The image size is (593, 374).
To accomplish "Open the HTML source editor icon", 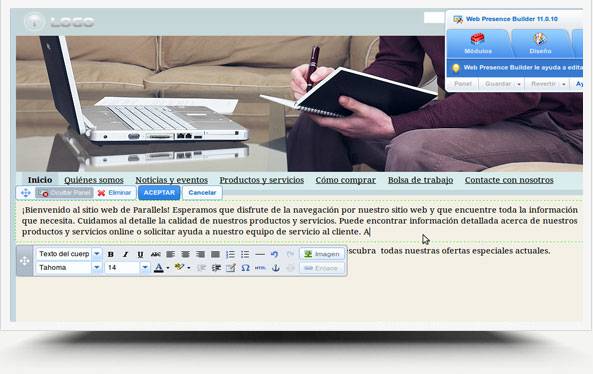I will point(260,268).
